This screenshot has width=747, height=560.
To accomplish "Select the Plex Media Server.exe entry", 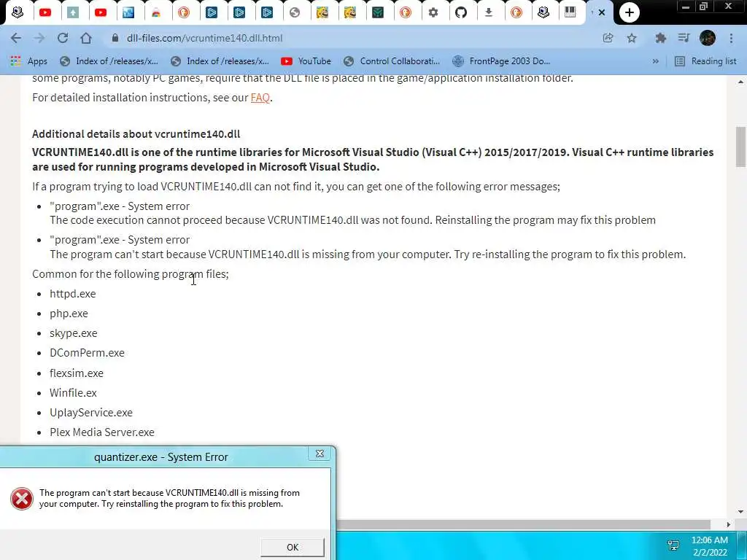I will tap(102, 432).
